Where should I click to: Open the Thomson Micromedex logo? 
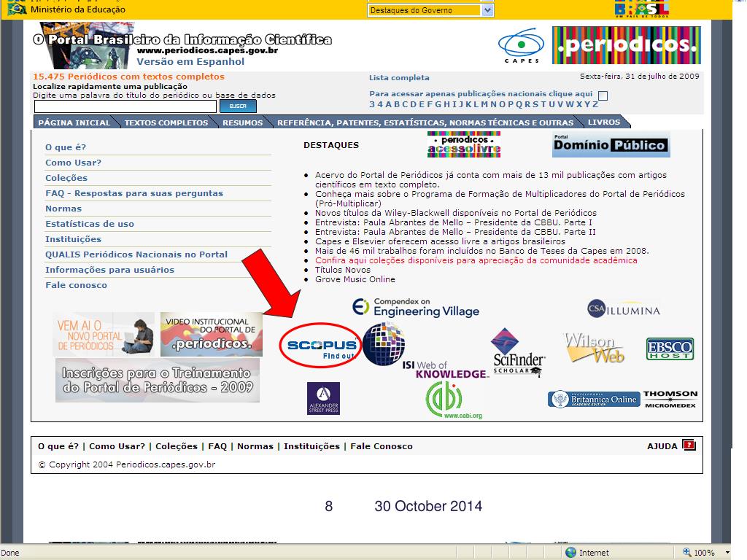click(x=670, y=399)
